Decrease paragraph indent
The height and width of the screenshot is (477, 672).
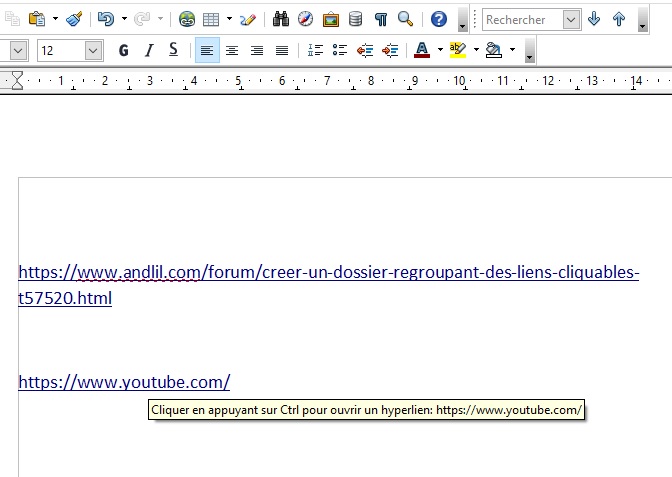365,50
